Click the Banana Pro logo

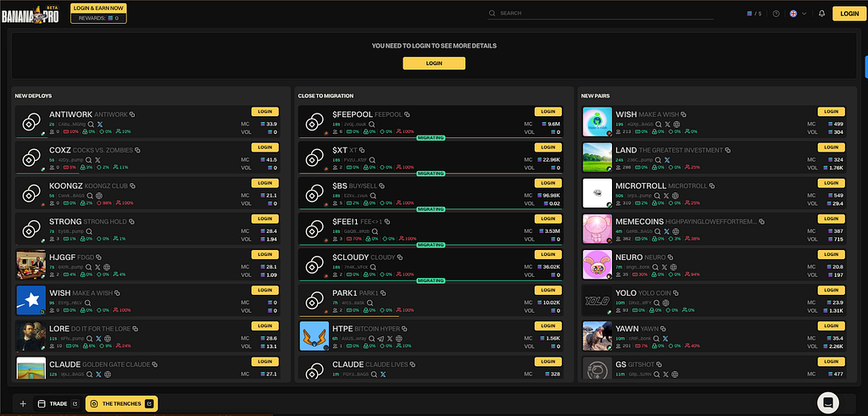[x=30, y=14]
